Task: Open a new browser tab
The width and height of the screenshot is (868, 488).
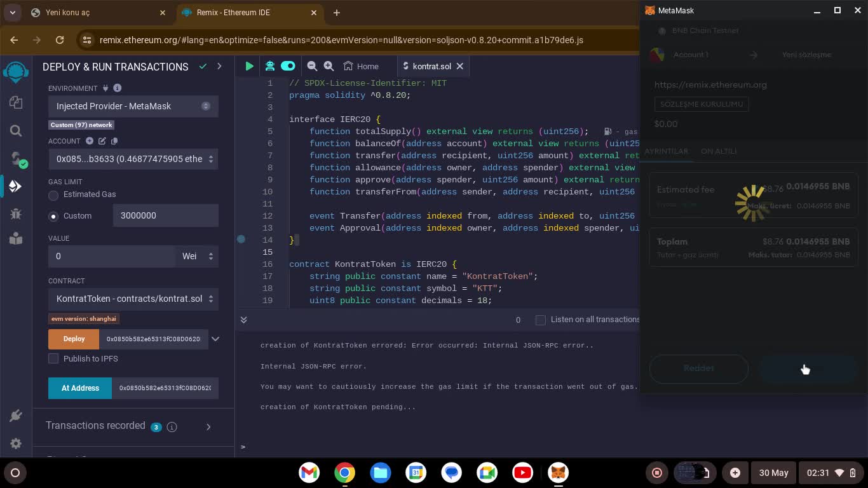Action: click(337, 12)
